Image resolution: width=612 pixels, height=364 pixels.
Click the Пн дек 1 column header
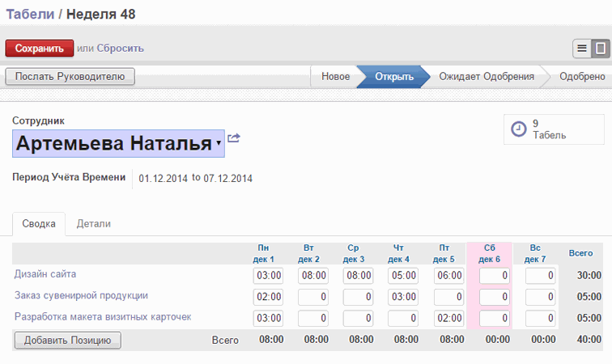coord(263,254)
